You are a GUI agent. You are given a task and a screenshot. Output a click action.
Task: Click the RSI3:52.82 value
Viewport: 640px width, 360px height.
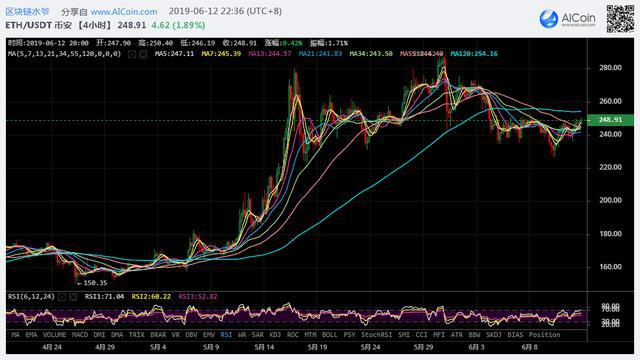pyautogui.click(x=198, y=297)
